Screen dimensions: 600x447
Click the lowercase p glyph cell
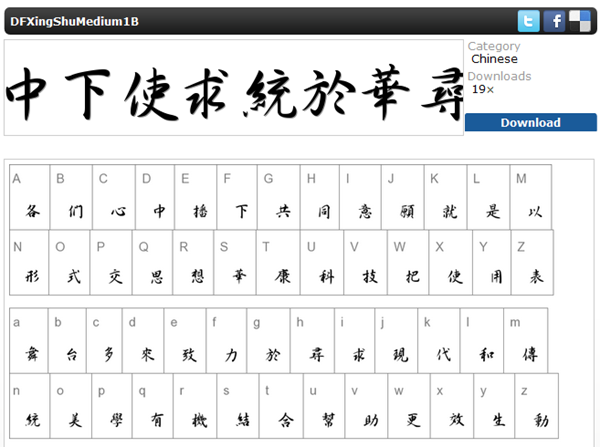click(112, 406)
